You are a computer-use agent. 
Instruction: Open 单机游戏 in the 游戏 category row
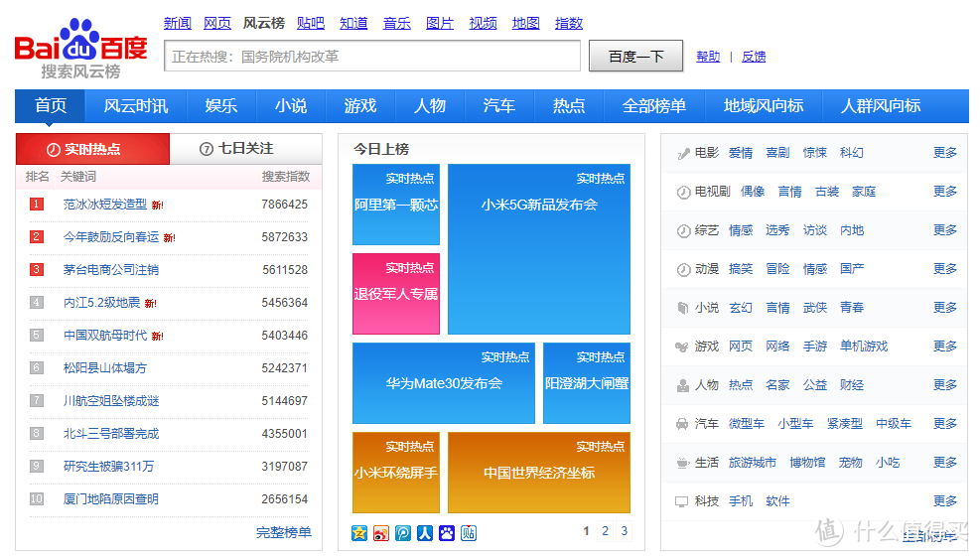pyautogui.click(x=864, y=347)
